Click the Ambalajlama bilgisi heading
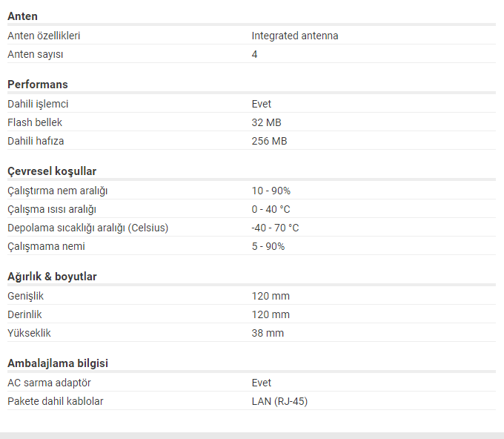This screenshot has height=439, width=504. (58, 363)
